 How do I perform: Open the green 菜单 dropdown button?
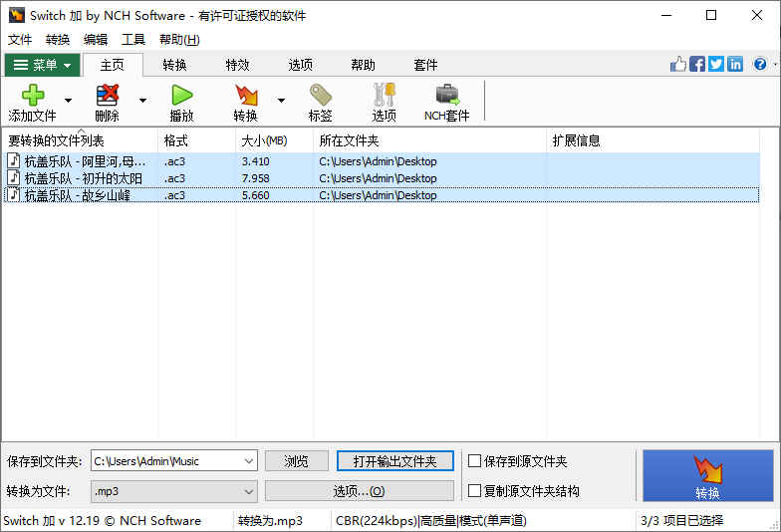point(42,65)
